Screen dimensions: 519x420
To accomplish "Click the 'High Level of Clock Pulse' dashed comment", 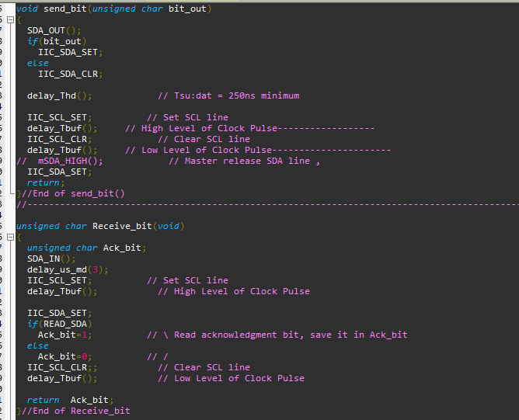I will 250,128.
